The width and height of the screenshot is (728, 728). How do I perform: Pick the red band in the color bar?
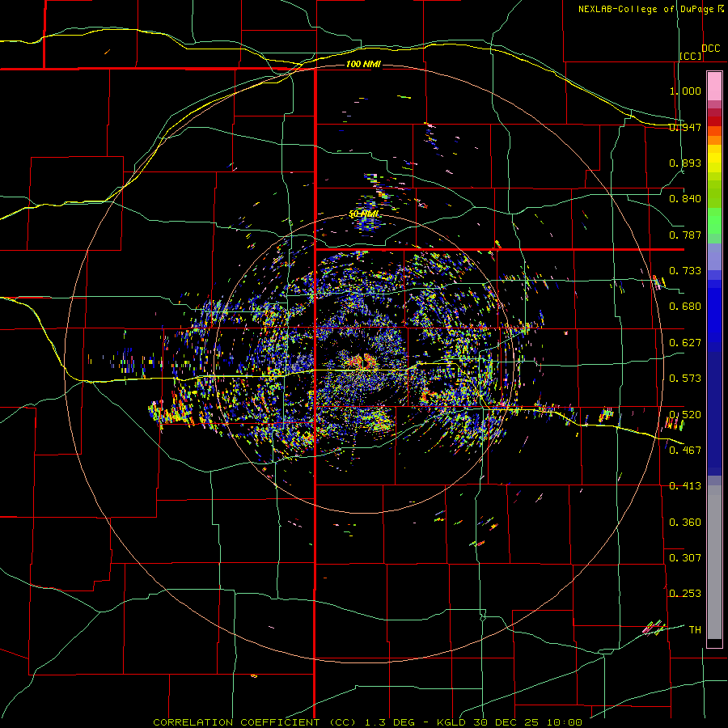[x=714, y=121]
